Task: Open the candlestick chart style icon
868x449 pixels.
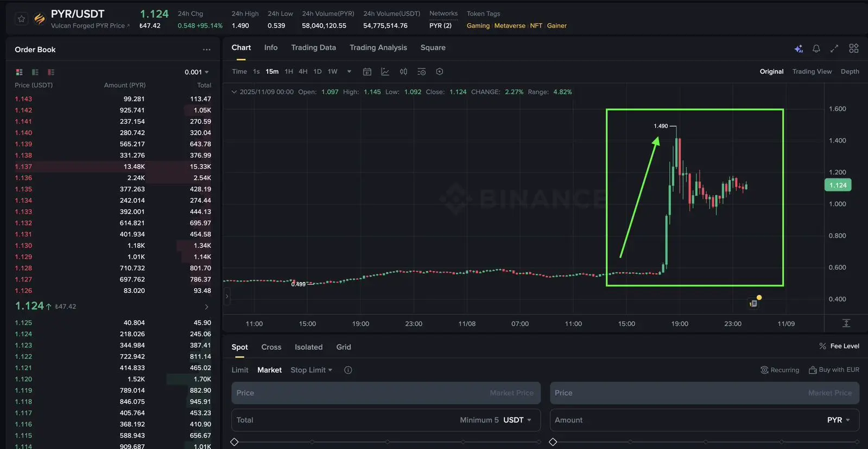Action: (403, 72)
